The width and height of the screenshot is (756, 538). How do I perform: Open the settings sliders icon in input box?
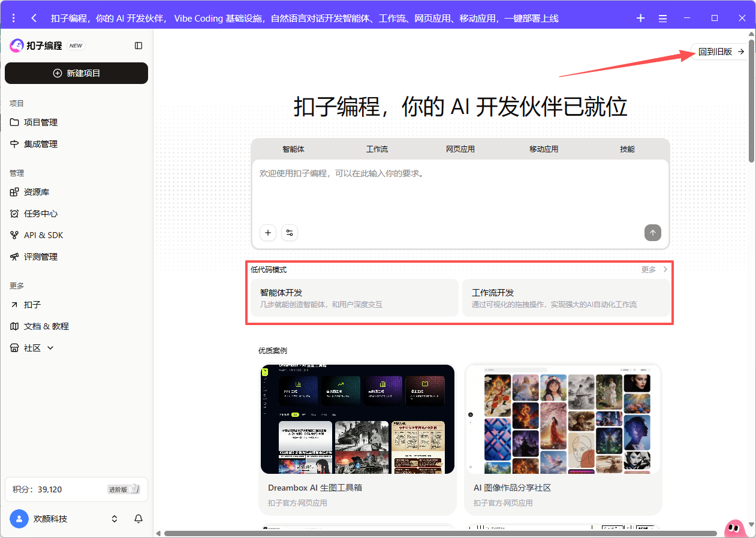pos(290,233)
